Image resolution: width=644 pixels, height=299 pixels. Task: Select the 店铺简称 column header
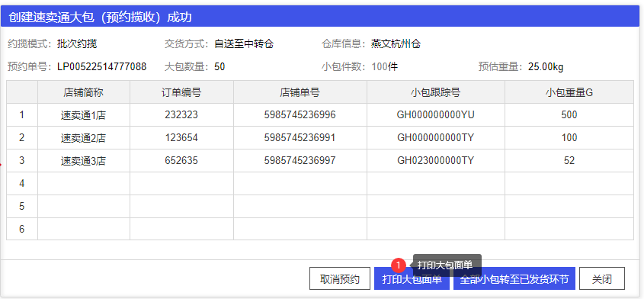[84, 92]
